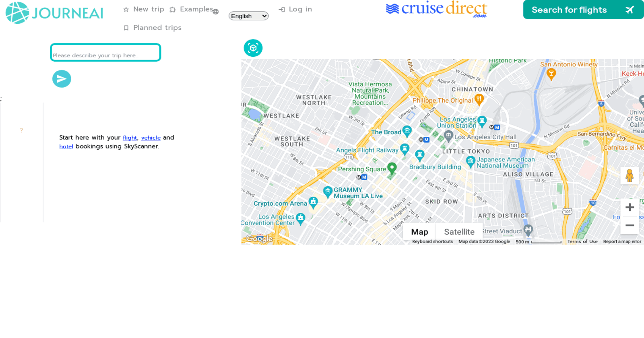Select the Street View pegman icon
The image size is (644, 338).
630,175
